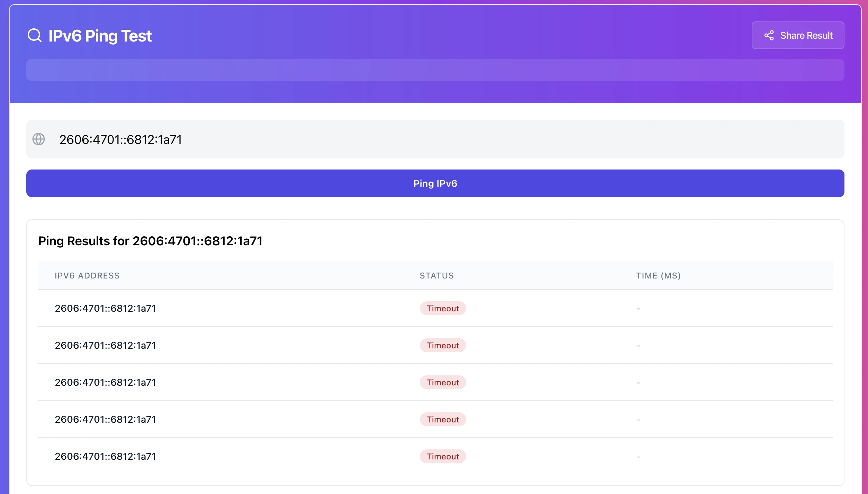This screenshot has width=868, height=494.
Task: Click the blank bar under the title
Action: point(435,70)
